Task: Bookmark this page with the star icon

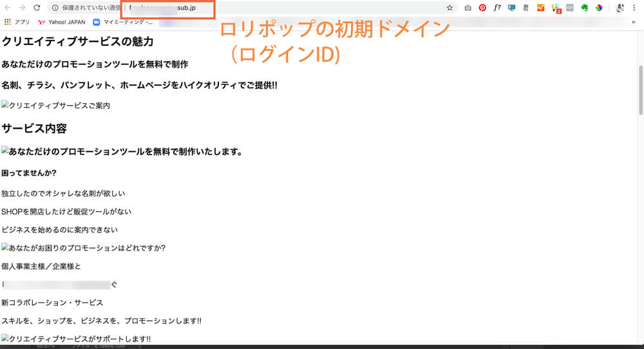Action: click(x=450, y=8)
